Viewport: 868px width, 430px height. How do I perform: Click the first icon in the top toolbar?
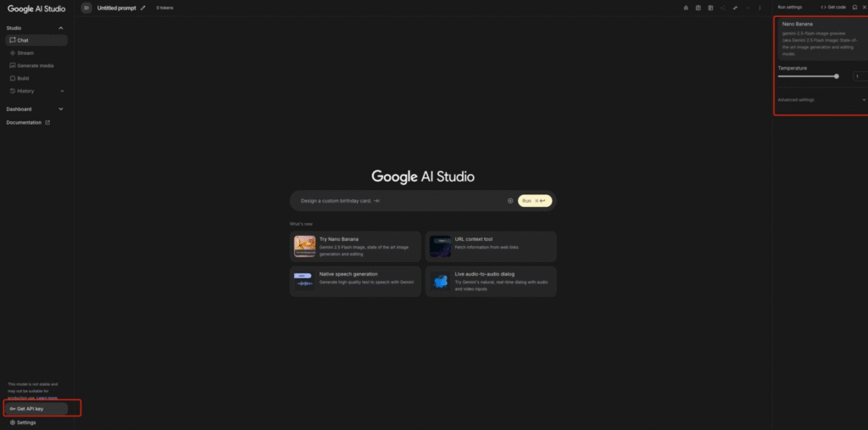click(x=686, y=8)
